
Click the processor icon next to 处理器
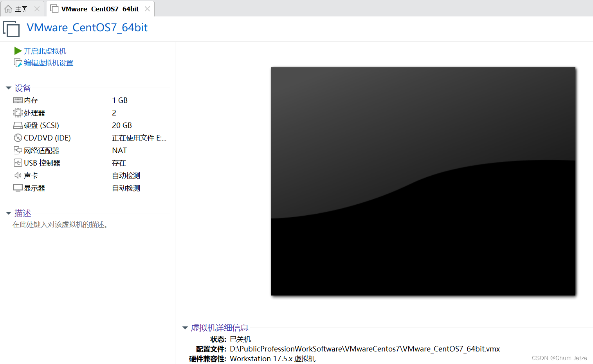pos(18,113)
